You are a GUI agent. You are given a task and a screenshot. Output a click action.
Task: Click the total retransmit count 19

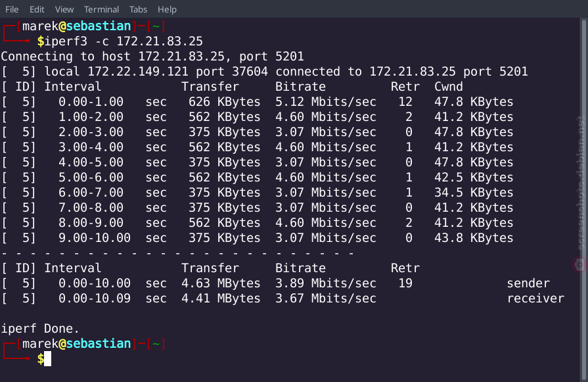(x=405, y=283)
